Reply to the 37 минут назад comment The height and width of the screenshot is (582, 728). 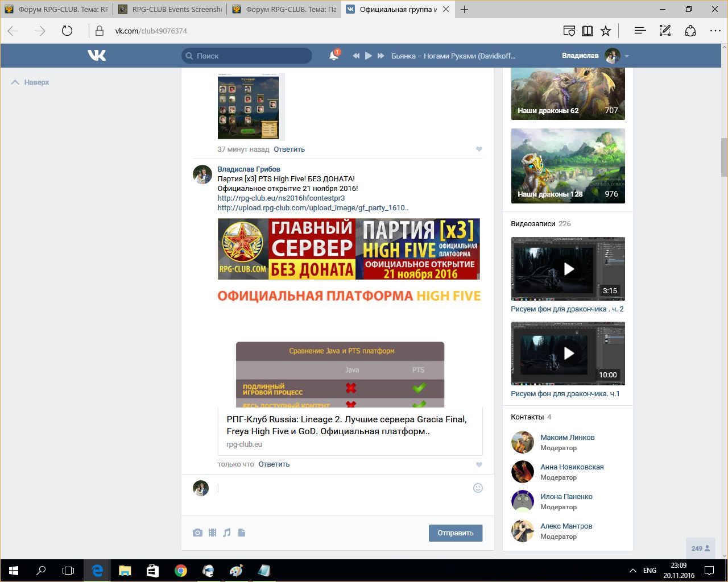pos(289,149)
